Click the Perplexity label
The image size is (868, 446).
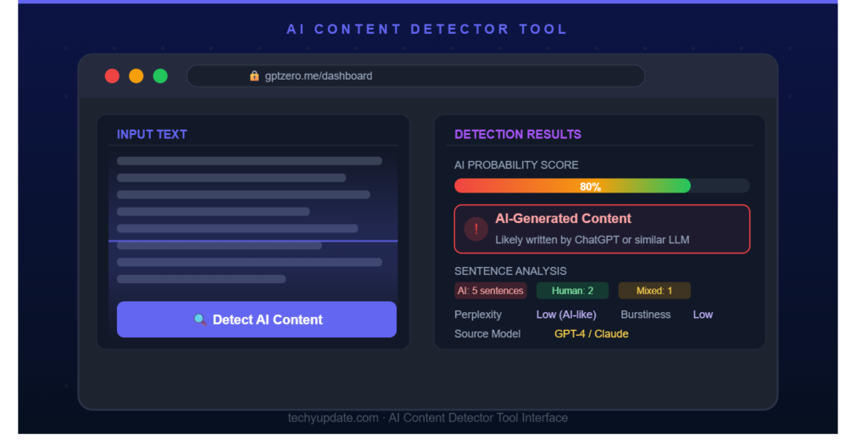478,315
